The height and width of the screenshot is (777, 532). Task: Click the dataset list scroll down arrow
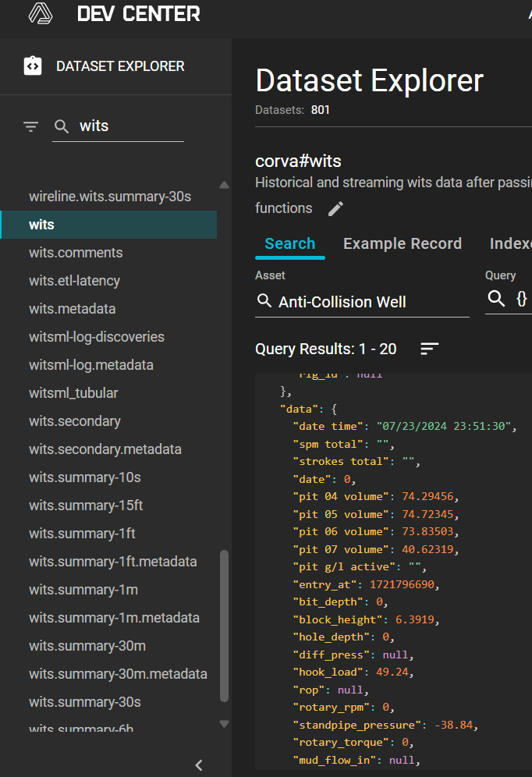(x=225, y=723)
